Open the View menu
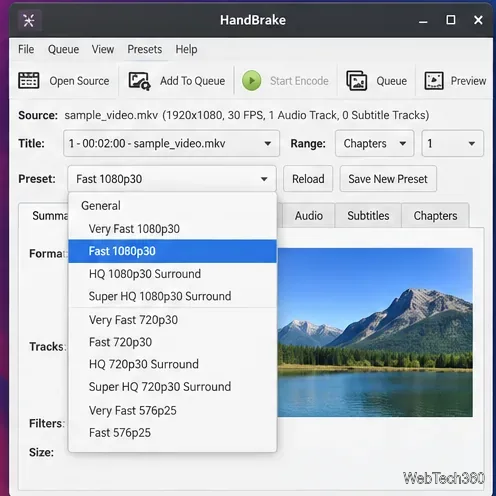This screenshot has height=496, width=496. (x=103, y=49)
